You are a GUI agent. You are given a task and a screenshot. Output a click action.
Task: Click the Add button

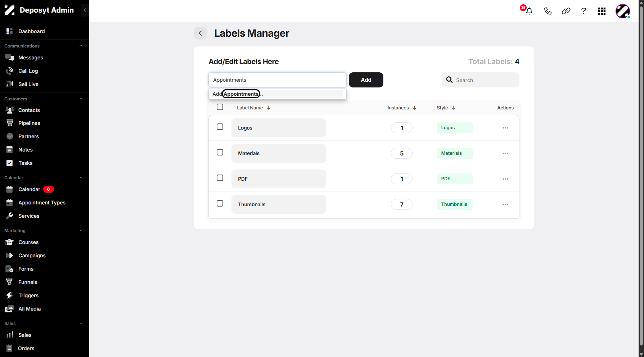(366, 80)
